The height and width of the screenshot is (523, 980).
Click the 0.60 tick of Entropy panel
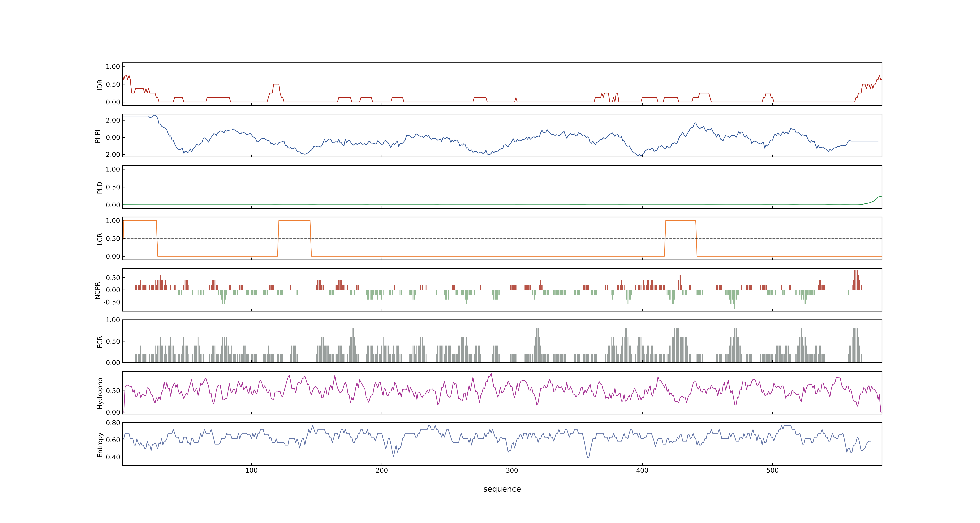click(113, 440)
